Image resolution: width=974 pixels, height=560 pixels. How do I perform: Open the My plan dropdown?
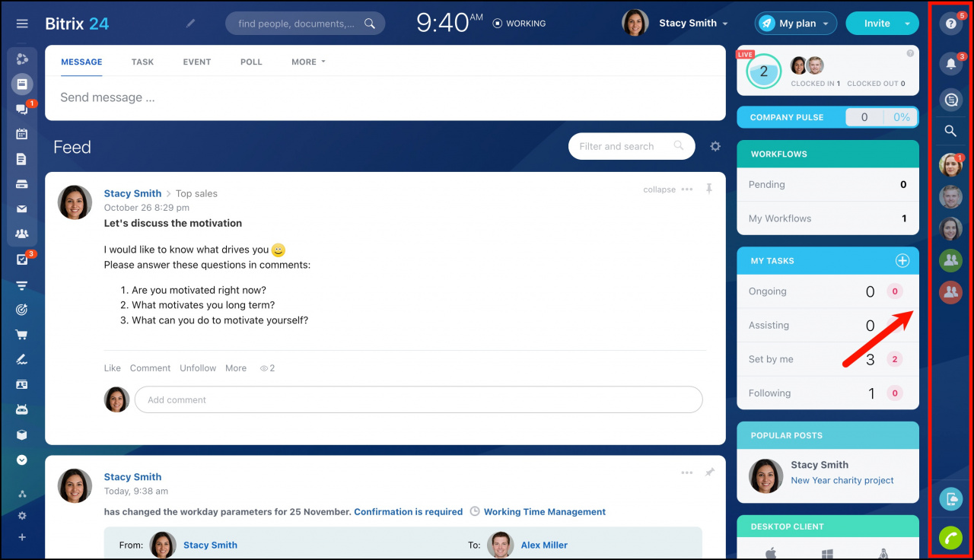point(796,24)
